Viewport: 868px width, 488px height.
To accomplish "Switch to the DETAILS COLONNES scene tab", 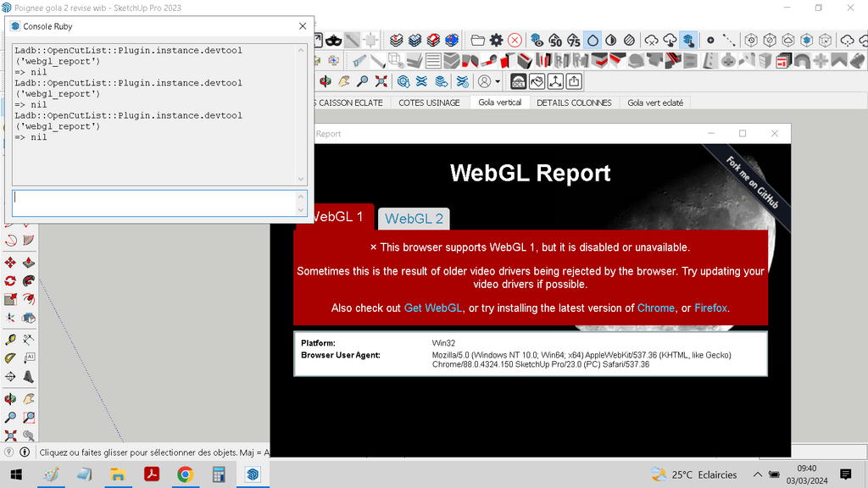I will point(574,103).
